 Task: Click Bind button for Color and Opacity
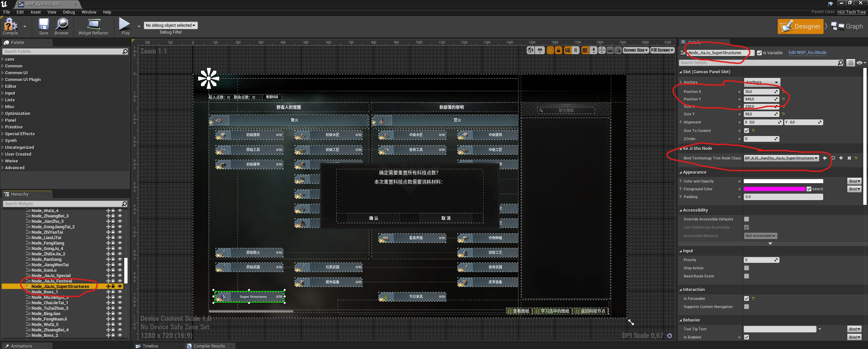pyautogui.click(x=854, y=181)
